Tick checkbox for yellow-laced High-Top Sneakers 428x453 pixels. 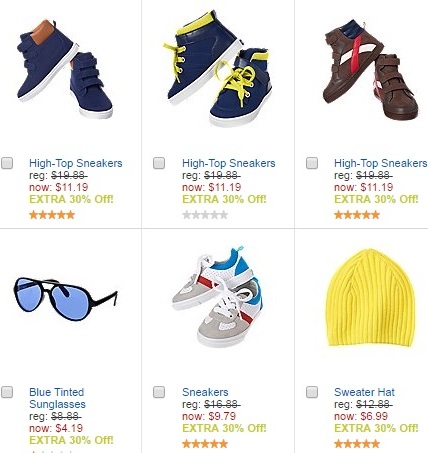pyautogui.click(x=159, y=163)
